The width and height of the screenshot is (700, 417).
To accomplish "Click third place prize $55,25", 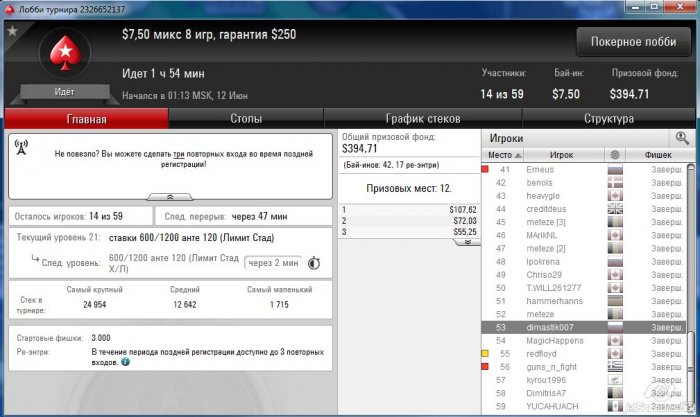I will [465, 232].
